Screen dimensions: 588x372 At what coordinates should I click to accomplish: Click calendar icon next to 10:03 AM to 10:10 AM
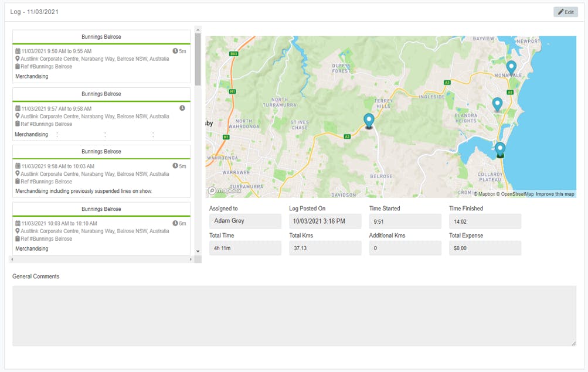coord(18,223)
